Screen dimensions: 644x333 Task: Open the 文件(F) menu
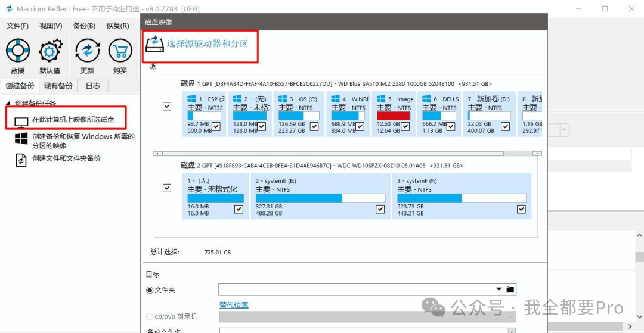pyautogui.click(x=17, y=26)
